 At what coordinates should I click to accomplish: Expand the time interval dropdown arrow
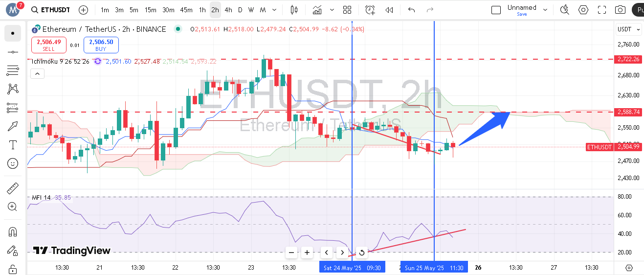coord(274,10)
